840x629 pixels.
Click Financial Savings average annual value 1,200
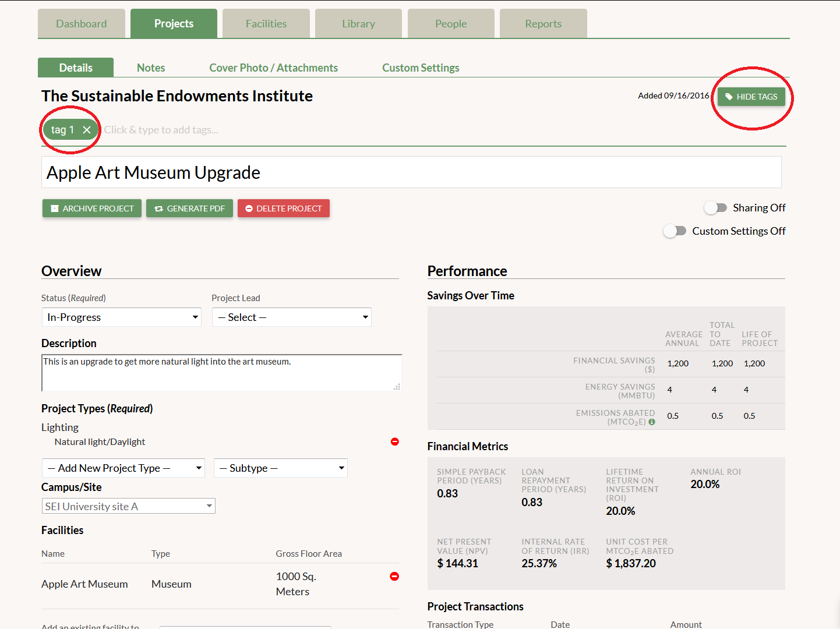click(x=678, y=363)
